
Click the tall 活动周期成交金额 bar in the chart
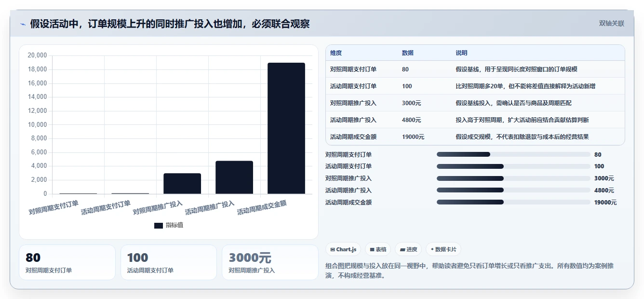point(286,128)
